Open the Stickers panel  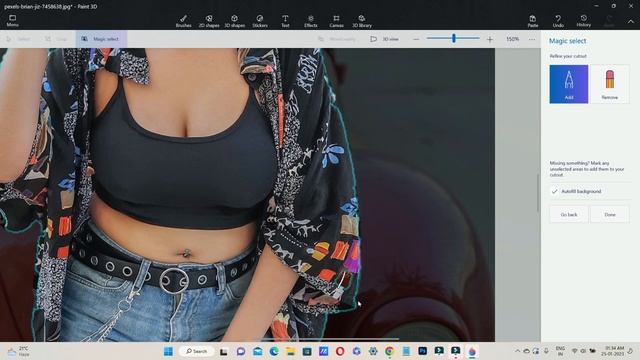tap(260, 21)
